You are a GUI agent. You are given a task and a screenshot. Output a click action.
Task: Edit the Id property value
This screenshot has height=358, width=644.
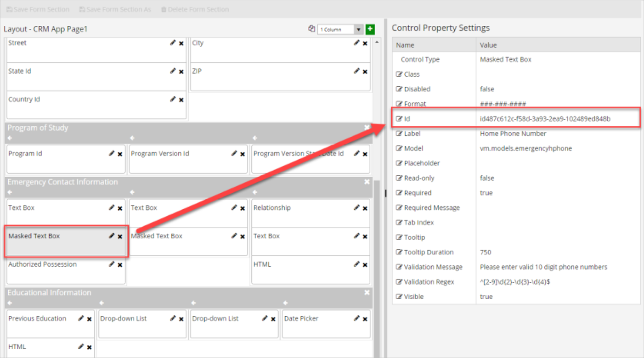click(x=399, y=119)
